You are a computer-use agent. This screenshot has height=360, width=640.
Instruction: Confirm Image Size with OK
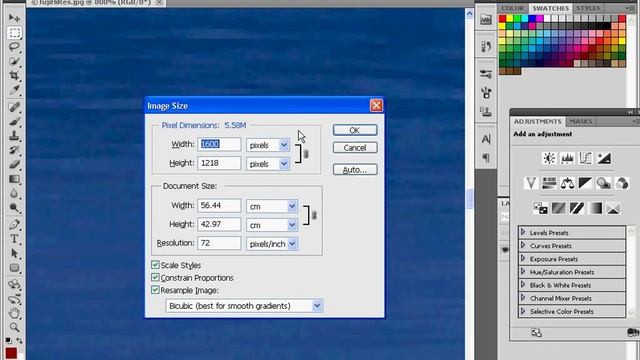(x=355, y=130)
